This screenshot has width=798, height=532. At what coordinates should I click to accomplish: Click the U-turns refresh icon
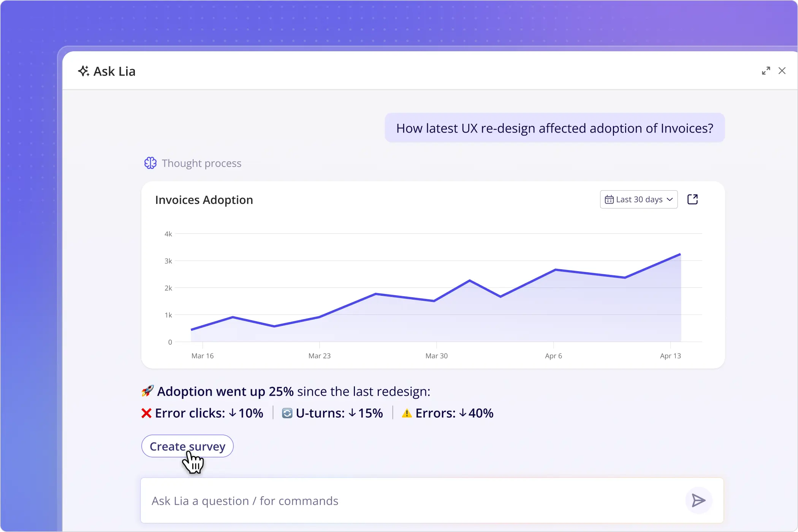(x=287, y=413)
